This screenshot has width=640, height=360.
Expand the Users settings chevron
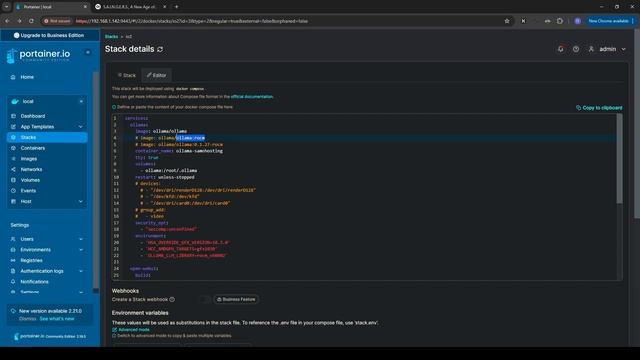[x=81, y=239]
